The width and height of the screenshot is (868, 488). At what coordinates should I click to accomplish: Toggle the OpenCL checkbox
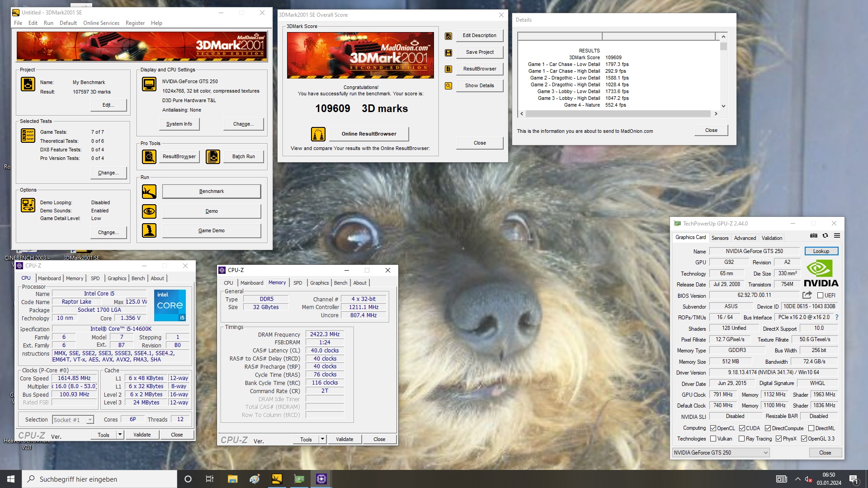713,428
